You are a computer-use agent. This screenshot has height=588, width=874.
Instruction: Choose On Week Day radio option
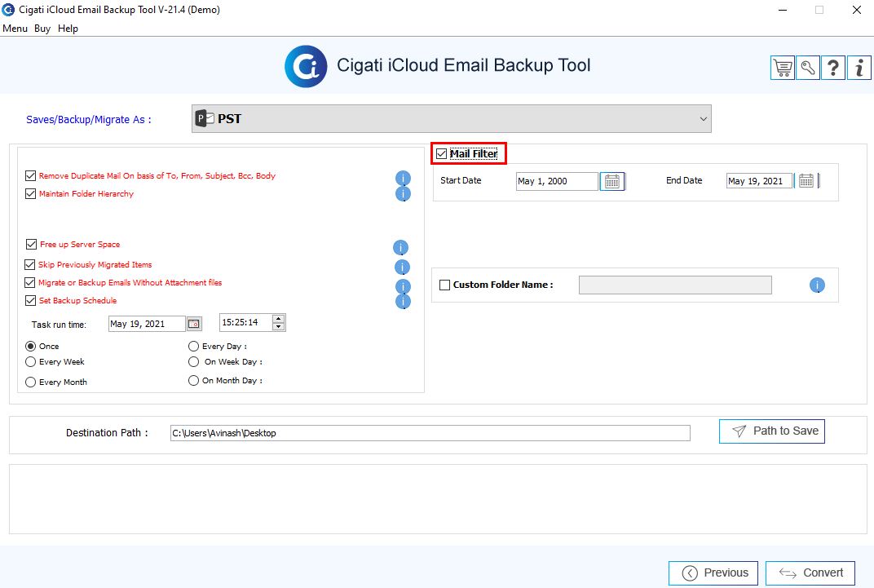pos(193,362)
